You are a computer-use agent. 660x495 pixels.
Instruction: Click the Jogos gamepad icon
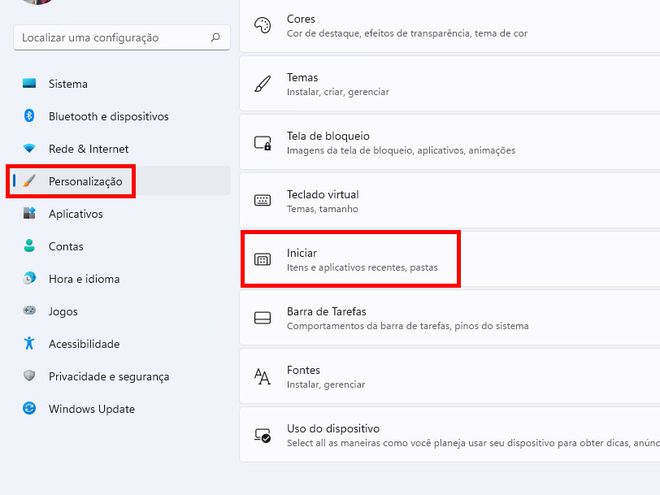click(29, 311)
